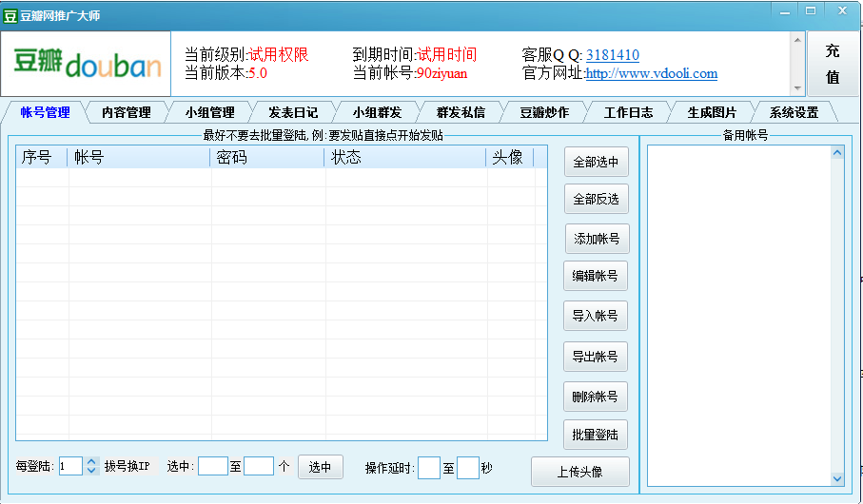This screenshot has width=863, height=504.
Task: Click the 豆瓣 app icon in title bar
Action: [10, 15]
